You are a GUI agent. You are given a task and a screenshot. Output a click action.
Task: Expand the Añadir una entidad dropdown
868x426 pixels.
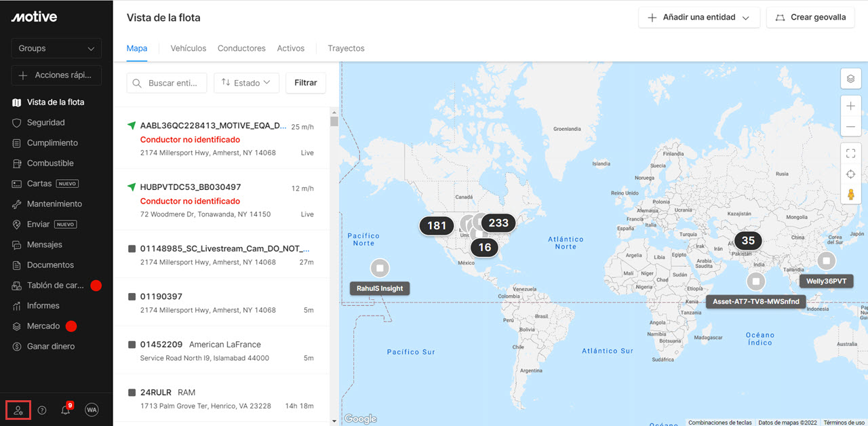[x=698, y=18]
